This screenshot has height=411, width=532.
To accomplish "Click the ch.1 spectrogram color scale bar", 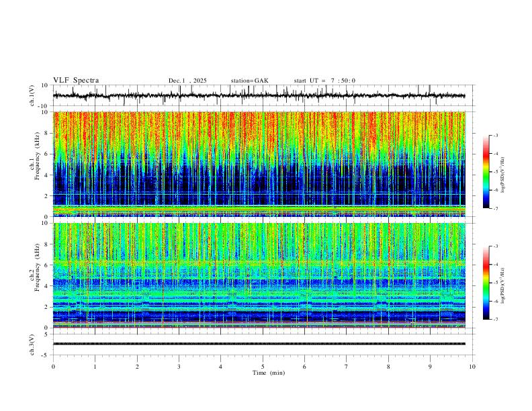I will [486, 172].
